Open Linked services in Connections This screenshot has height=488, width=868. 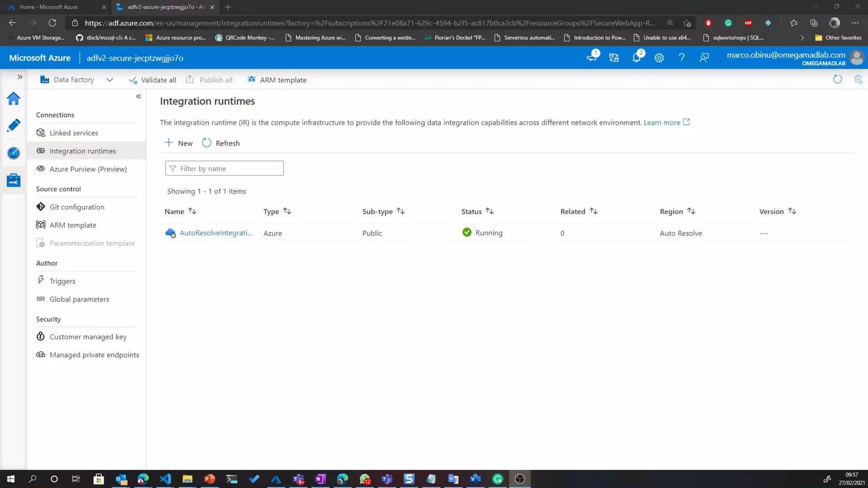pyautogui.click(x=74, y=133)
